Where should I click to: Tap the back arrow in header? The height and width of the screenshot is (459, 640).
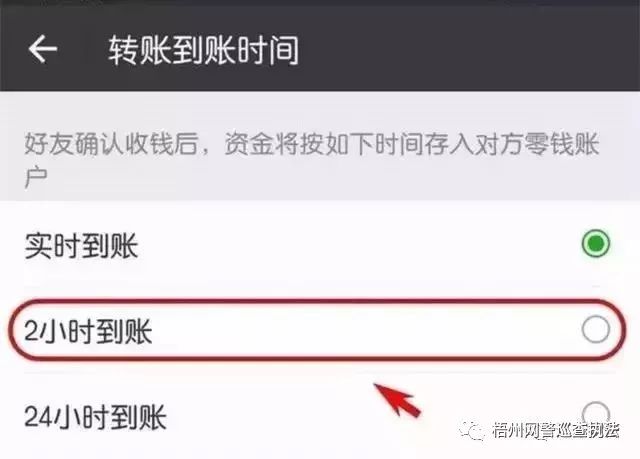[x=43, y=49]
